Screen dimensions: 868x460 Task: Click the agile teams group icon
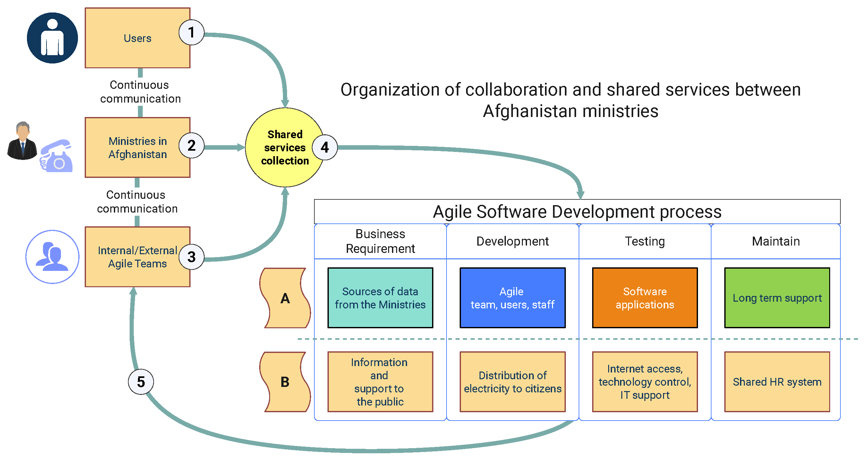pos(52,257)
